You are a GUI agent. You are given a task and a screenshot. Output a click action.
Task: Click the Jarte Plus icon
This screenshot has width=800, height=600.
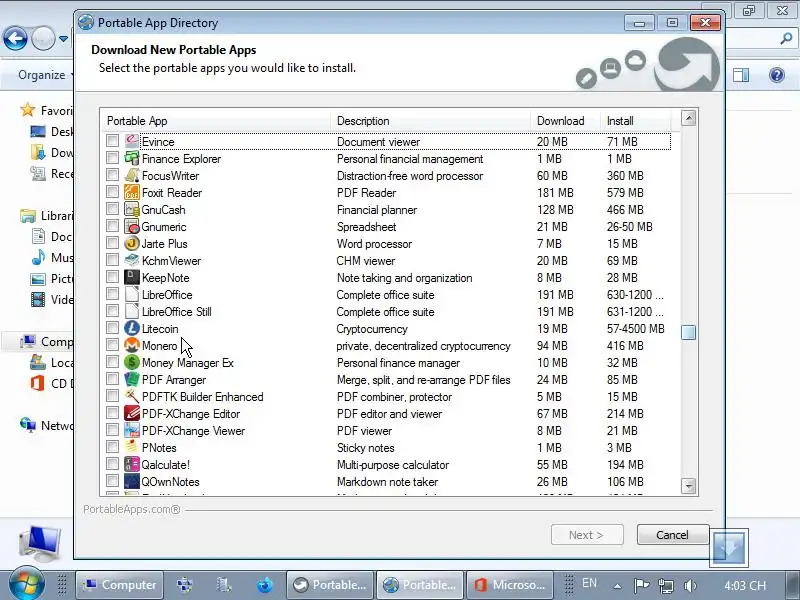point(132,243)
